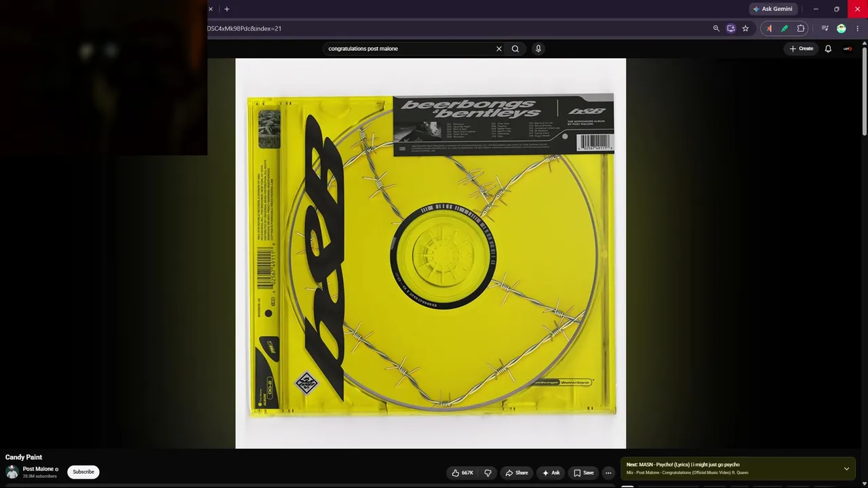Subscribe to Post Malone

coord(83,472)
